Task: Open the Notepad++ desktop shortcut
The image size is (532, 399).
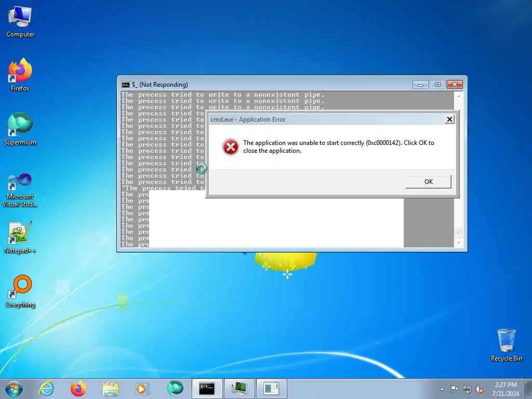Action: [x=20, y=237]
